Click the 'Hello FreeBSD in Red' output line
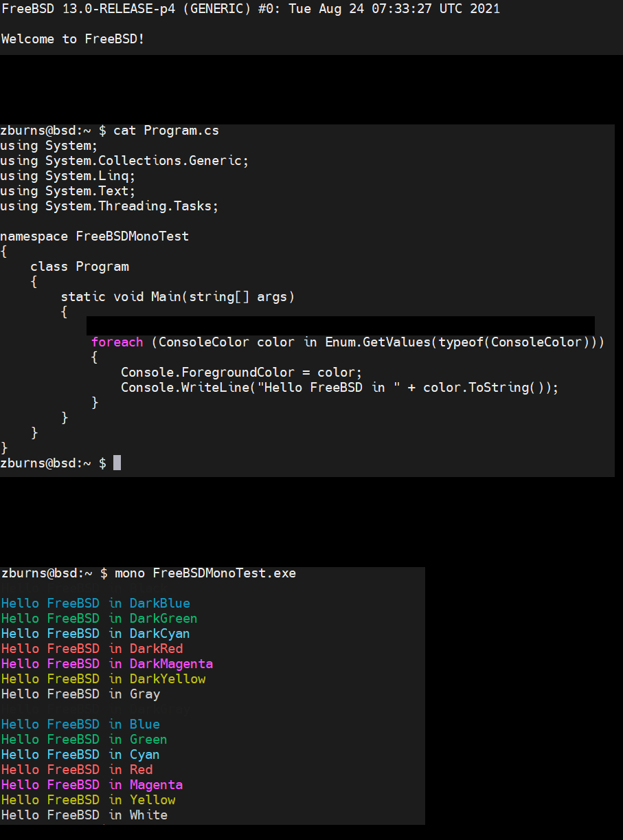Screen dimensions: 623x840 77,770
